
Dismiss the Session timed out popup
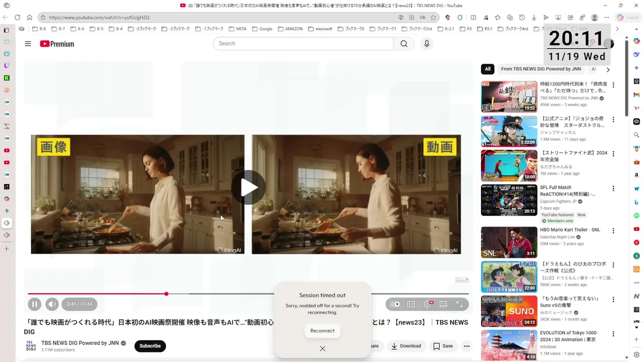point(323,348)
